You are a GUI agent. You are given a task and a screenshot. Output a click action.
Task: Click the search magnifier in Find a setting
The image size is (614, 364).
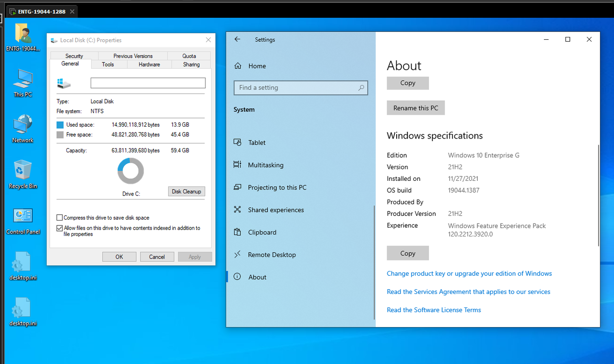pyautogui.click(x=361, y=88)
